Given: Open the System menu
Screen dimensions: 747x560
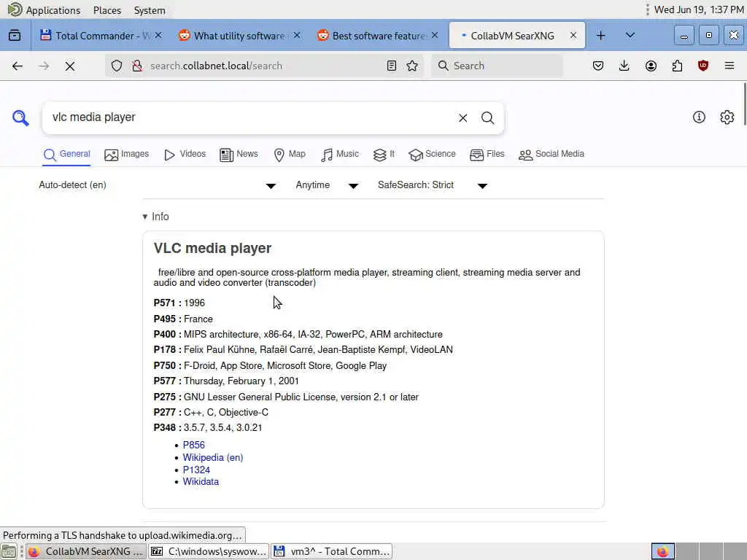Looking at the screenshot, I should (150, 10).
